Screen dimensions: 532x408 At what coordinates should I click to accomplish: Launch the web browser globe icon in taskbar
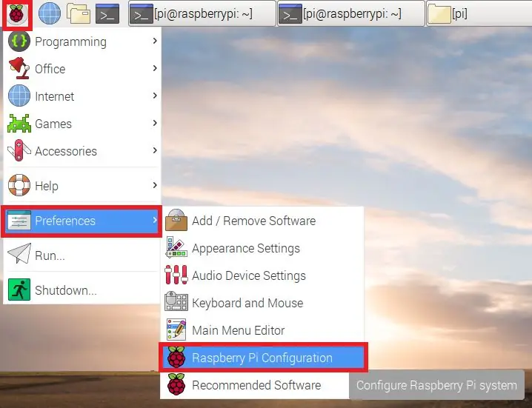50,14
